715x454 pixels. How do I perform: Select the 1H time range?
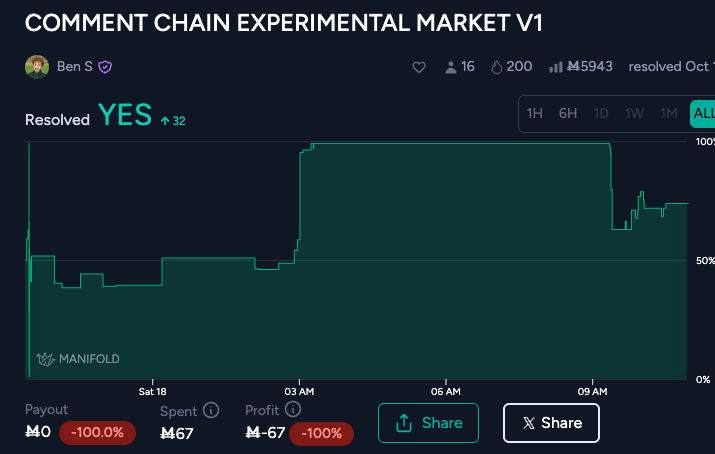coord(535,113)
